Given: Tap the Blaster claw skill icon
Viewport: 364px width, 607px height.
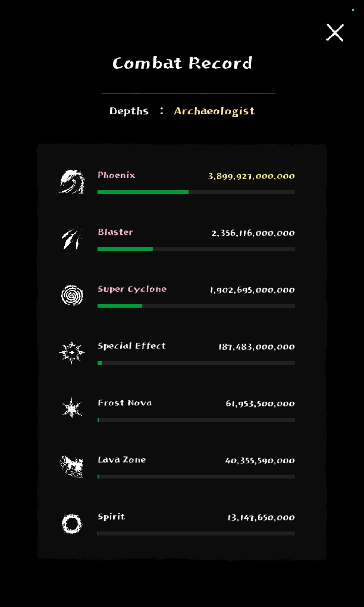Looking at the screenshot, I should [72, 239].
